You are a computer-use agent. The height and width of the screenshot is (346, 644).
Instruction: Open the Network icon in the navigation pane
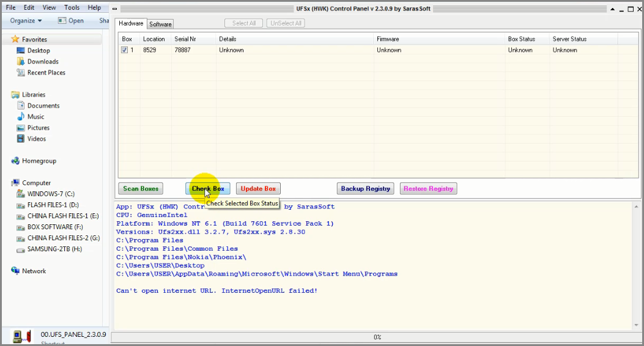pos(15,271)
